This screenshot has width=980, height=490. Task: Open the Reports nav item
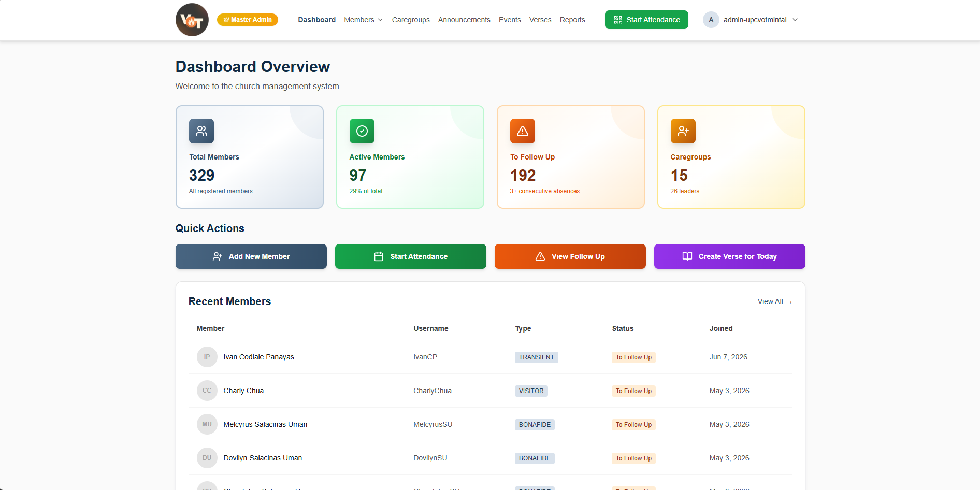pyautogui.click(x=572, y=20)
